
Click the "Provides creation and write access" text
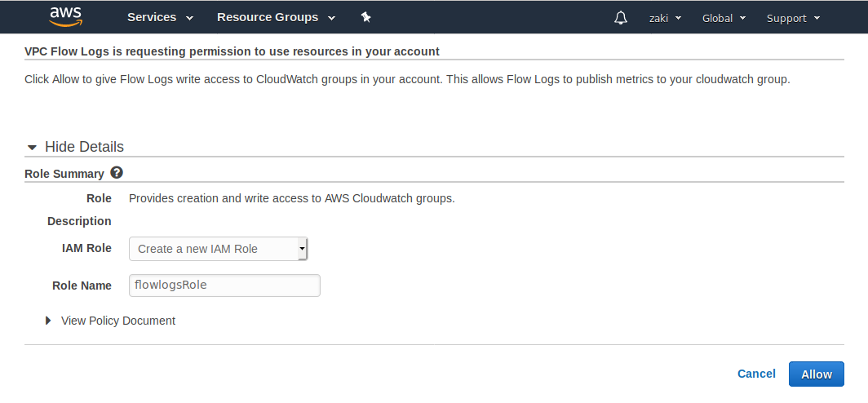click(x=291, y=197)
